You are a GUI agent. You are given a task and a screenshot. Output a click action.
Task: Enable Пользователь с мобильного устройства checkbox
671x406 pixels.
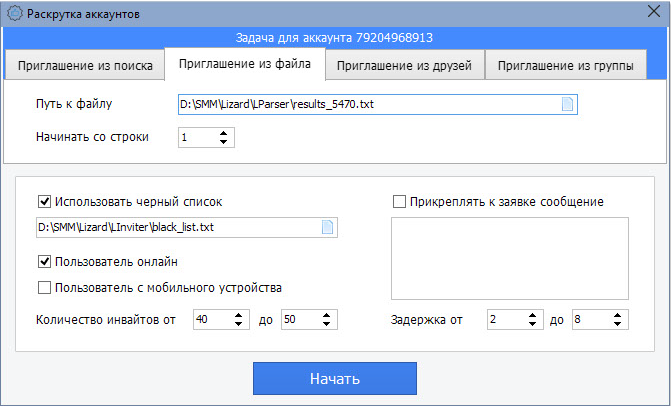45,287
